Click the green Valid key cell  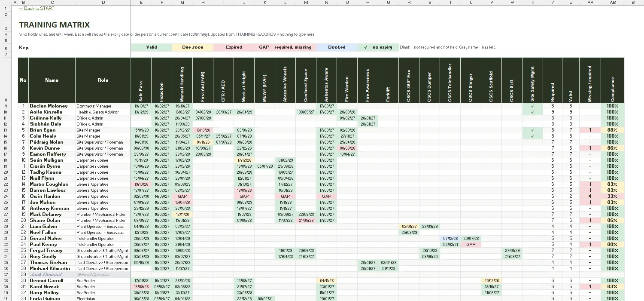tap(151, 47)
